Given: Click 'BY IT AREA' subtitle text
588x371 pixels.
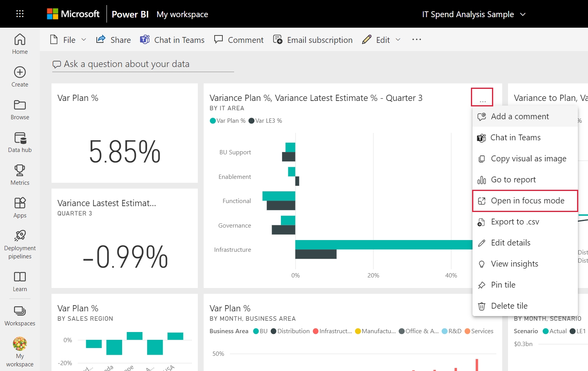Looking at the screenshot, I should pyautogui.click(x=227, y=108).
